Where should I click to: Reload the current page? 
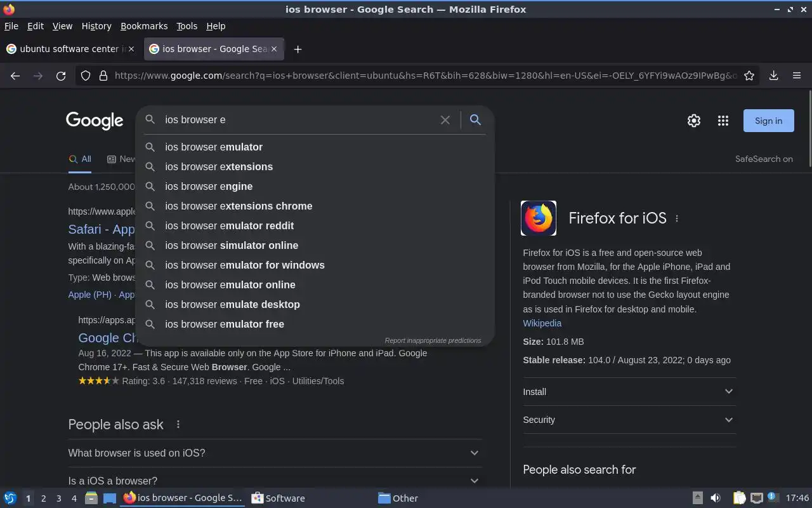point(61,76)
